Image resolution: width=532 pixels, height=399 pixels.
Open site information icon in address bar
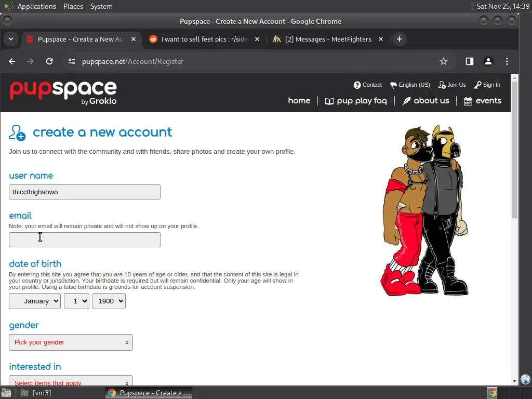[72, 61]
